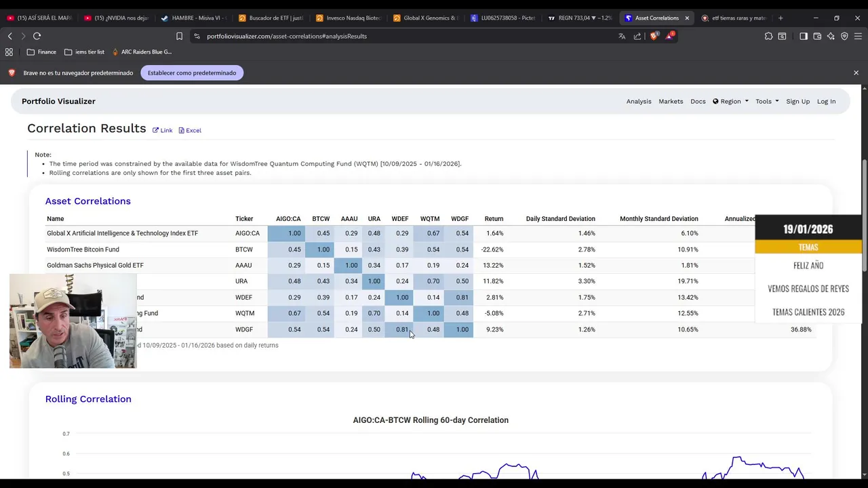Open the extensions puzzle icon
This screenshot has height=488, width=868.
click(x=768, y=36)
